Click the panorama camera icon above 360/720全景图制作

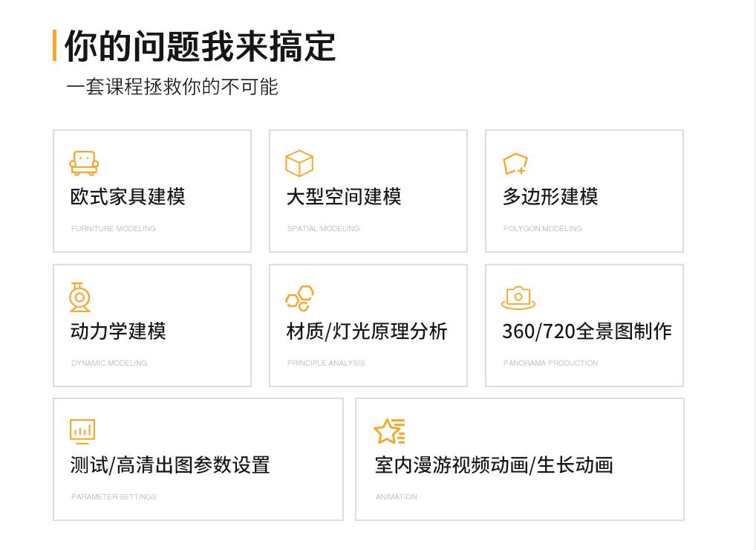click(x=518, y=297)
